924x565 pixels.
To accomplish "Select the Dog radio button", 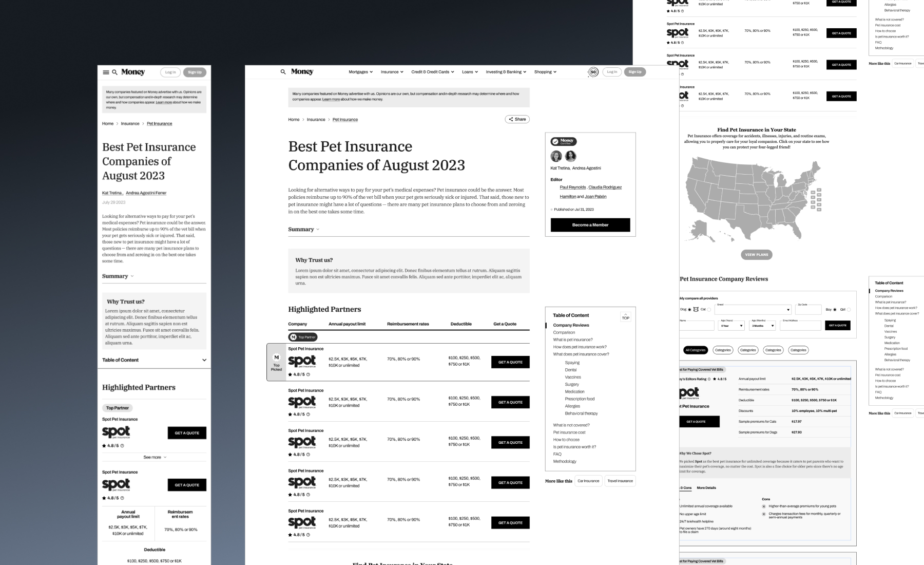I will click(x=689, y=310).
